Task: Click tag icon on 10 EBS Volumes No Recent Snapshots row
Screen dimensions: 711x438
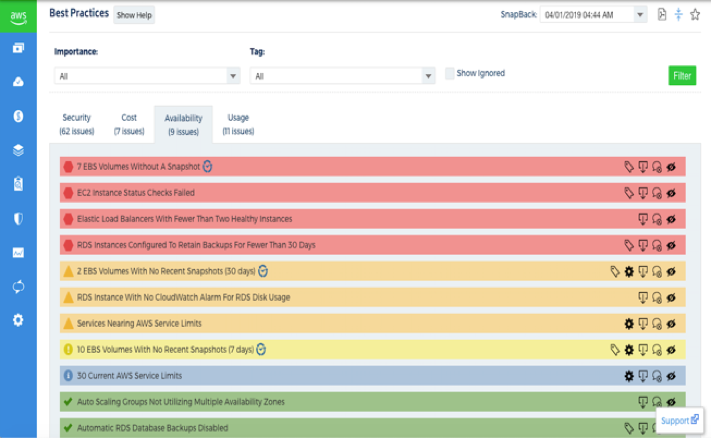Action: pos(615,350)
